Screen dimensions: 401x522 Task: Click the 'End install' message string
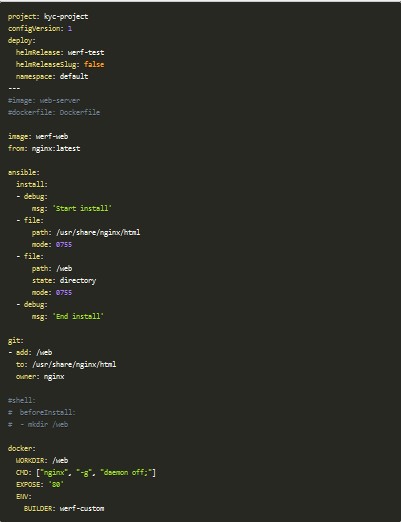(78, 316)
